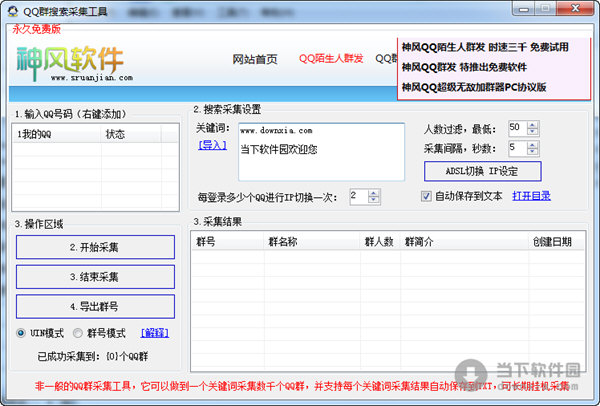Open the QQ陌生人群发 navigation link
Viewport: 600px width, 406px height.
tap(331, 59)
